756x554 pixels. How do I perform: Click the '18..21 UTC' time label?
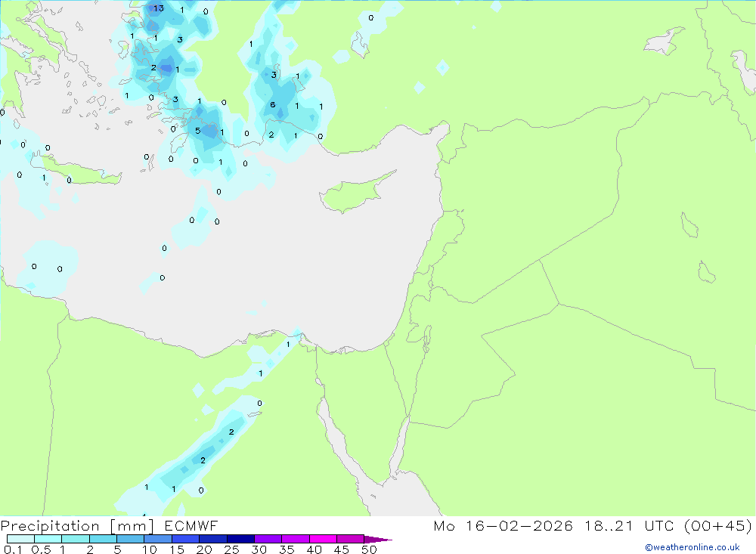click(x=630, y=526)
